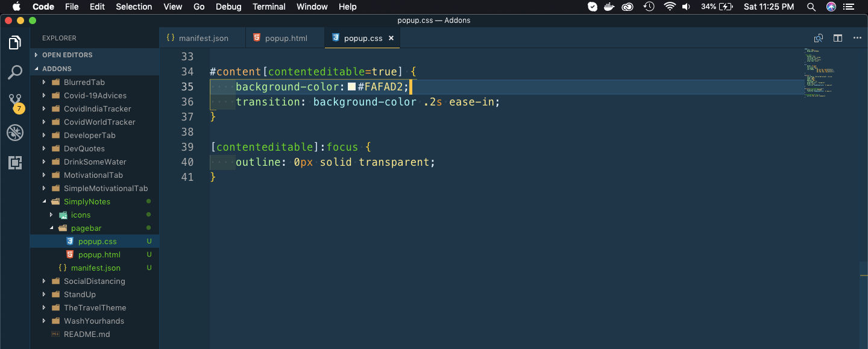The width and height of the screenshot is (868, 349).
Task: Click the volume icon in menu bar
Action: coord(686,7)
